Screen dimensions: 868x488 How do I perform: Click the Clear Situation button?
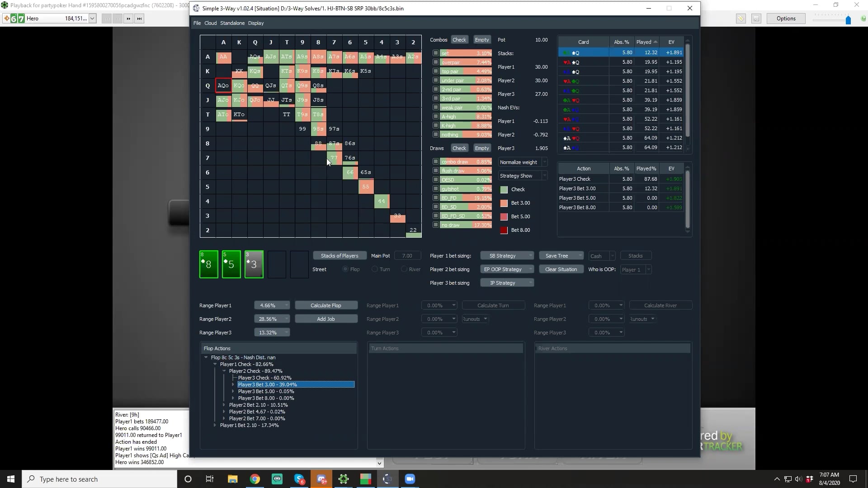click(x=561, y=269)
